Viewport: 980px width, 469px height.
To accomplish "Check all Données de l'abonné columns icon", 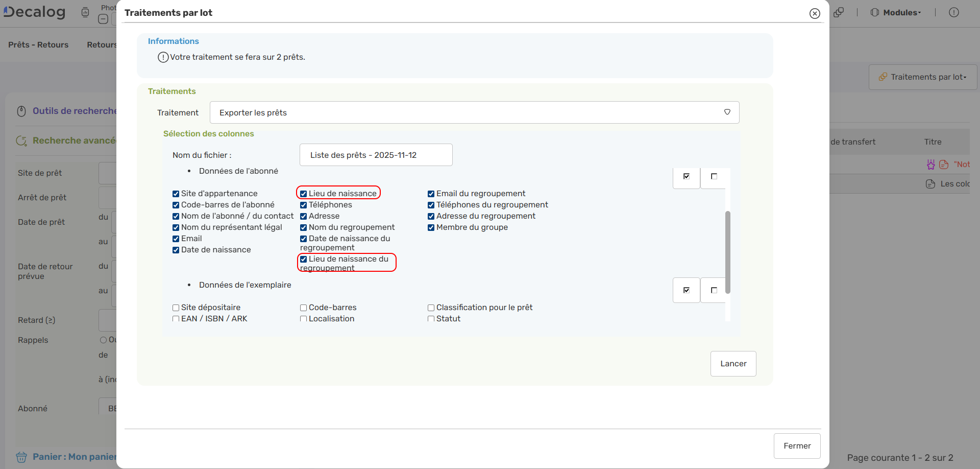I will click(x=686, y=177).
